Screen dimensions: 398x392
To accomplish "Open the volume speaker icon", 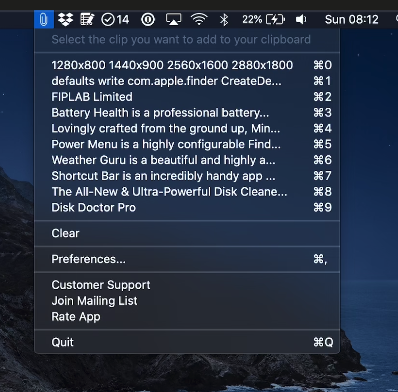I will (x=301, y=20).
